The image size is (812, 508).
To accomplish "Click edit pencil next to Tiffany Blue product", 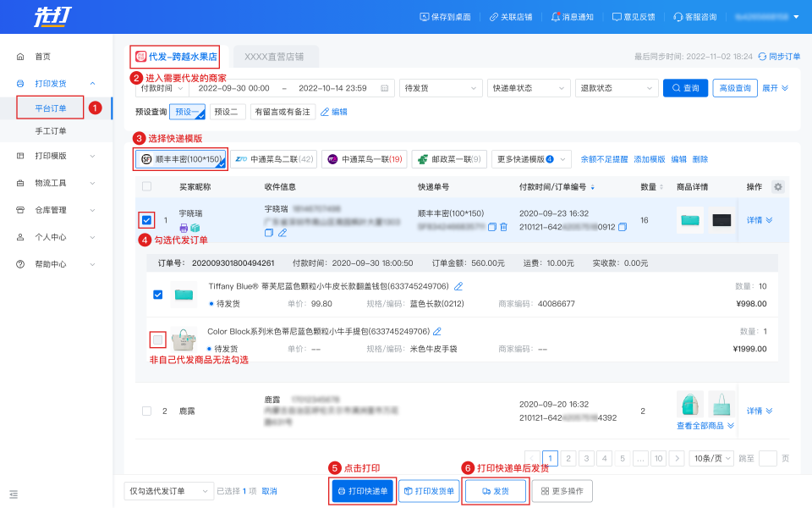I will (x=458, y=286).
